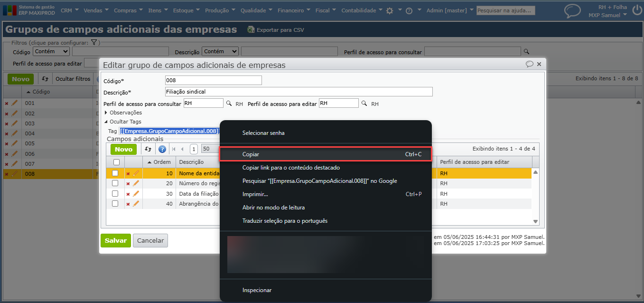Click the Cancelar button
This screenshot has width=644, height=303.
(150, 240)
